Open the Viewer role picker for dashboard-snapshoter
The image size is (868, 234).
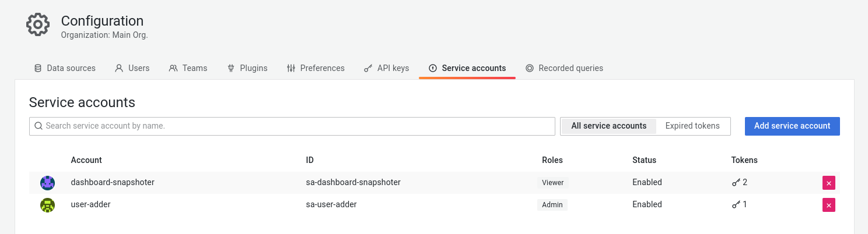552,183
